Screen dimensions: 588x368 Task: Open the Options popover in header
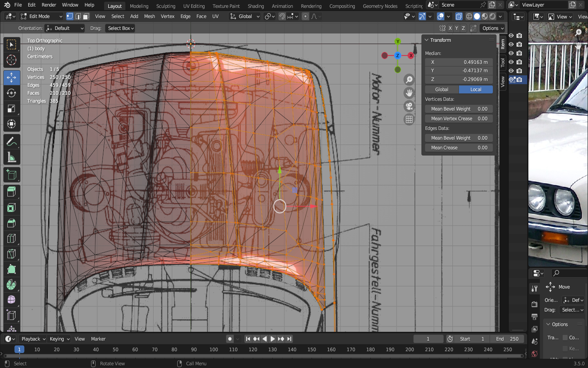[x=492, y=28]
